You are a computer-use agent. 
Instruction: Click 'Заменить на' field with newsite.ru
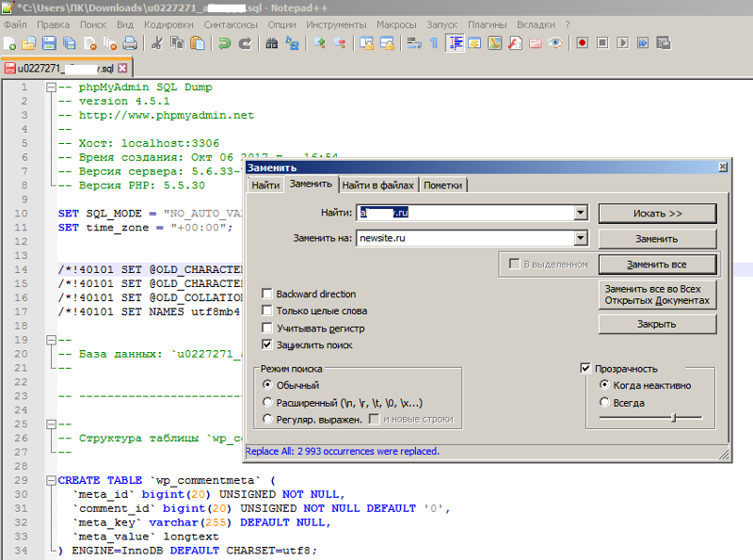tap(465, 238)
